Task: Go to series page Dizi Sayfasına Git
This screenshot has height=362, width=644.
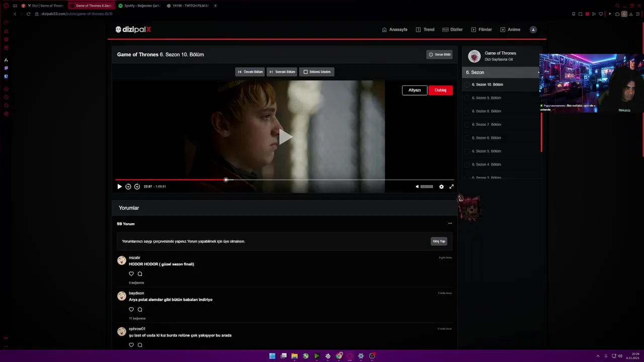Action: [499, 59]
